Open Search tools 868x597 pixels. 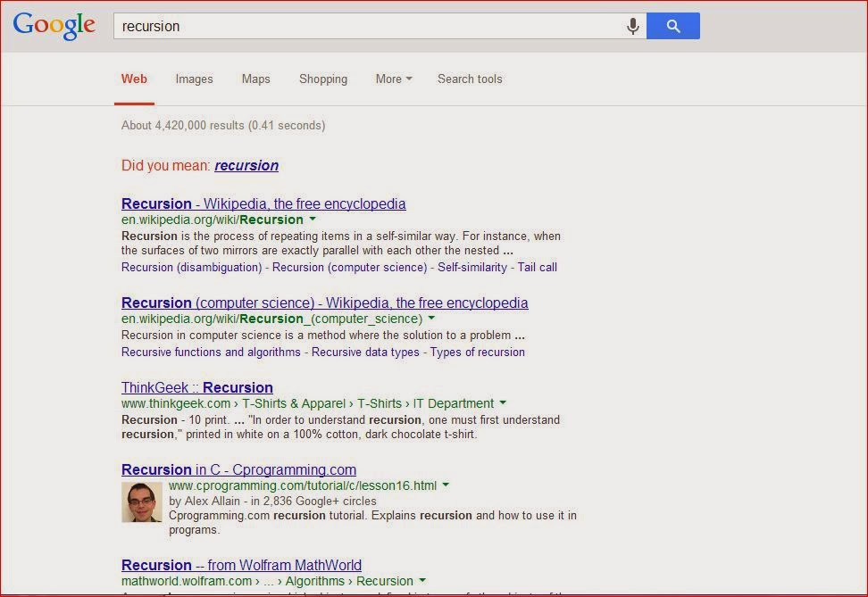click(470, 79)
